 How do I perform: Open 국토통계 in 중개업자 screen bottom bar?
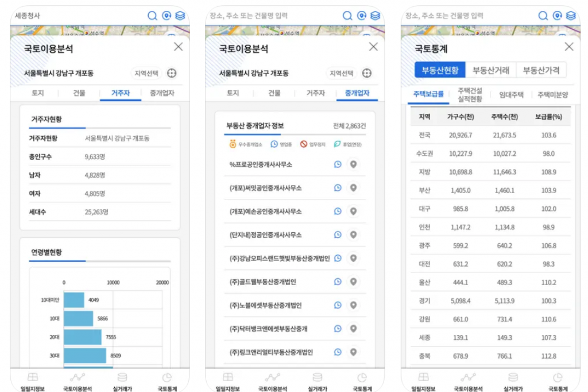(362, 382)
